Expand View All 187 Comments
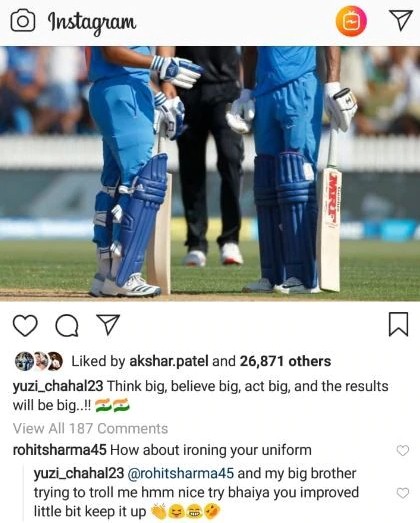 (x=90, y=429)
